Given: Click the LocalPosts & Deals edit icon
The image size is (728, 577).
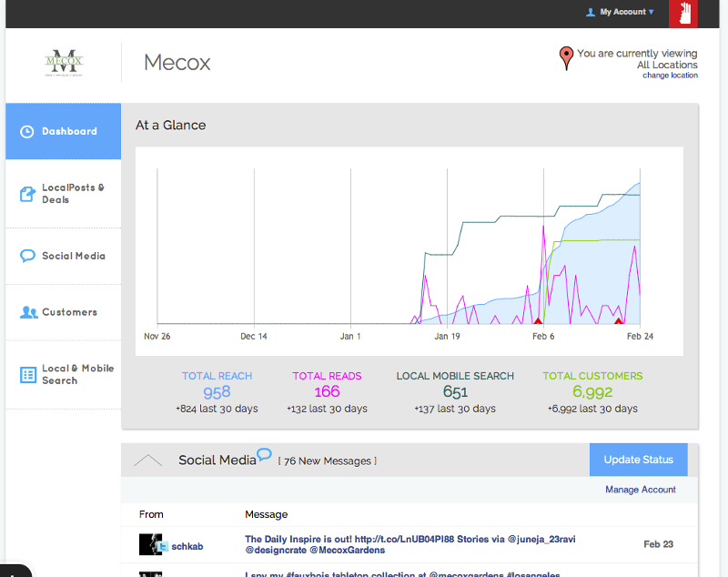Looking at the screenshot, I should [x=27, y=194].
